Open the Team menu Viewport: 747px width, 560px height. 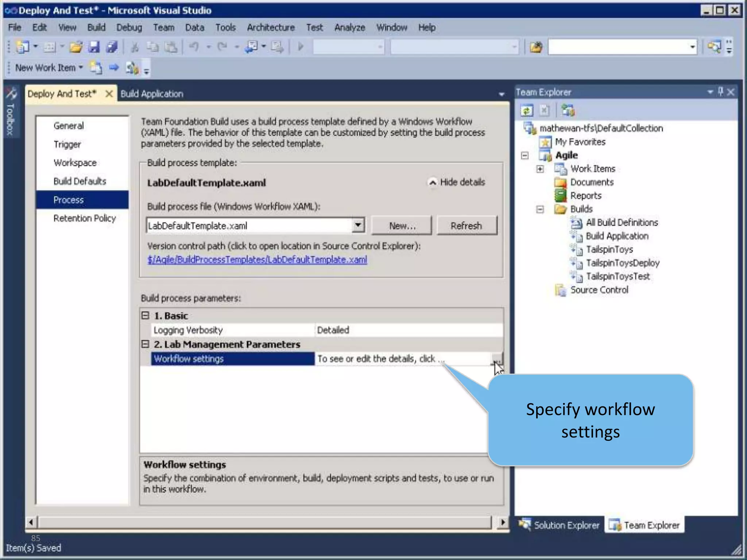click(x=163, y=27)
